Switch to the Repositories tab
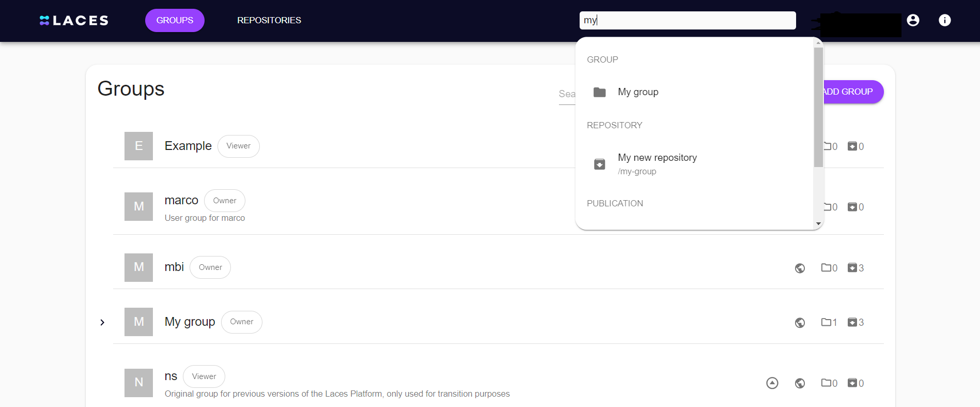Image resolution: width=980 pixels, height=407 pixels. tap(269, 20)
